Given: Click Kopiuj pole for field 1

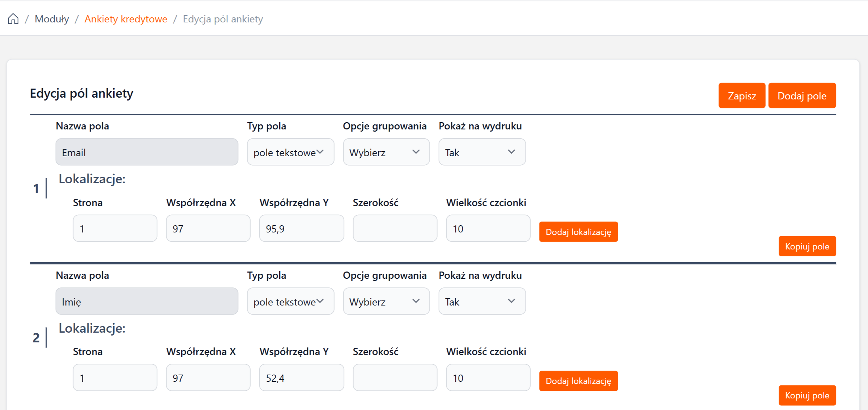Looking at the screenshot, I should (807, 246).
